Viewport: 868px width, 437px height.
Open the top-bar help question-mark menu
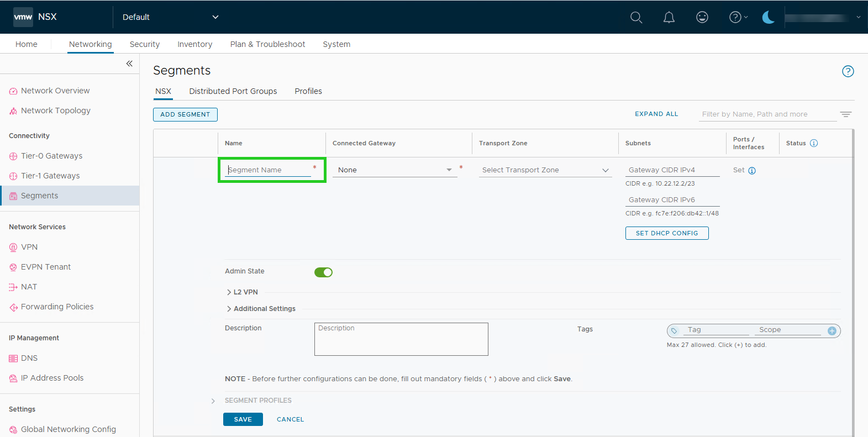[738, 17]
